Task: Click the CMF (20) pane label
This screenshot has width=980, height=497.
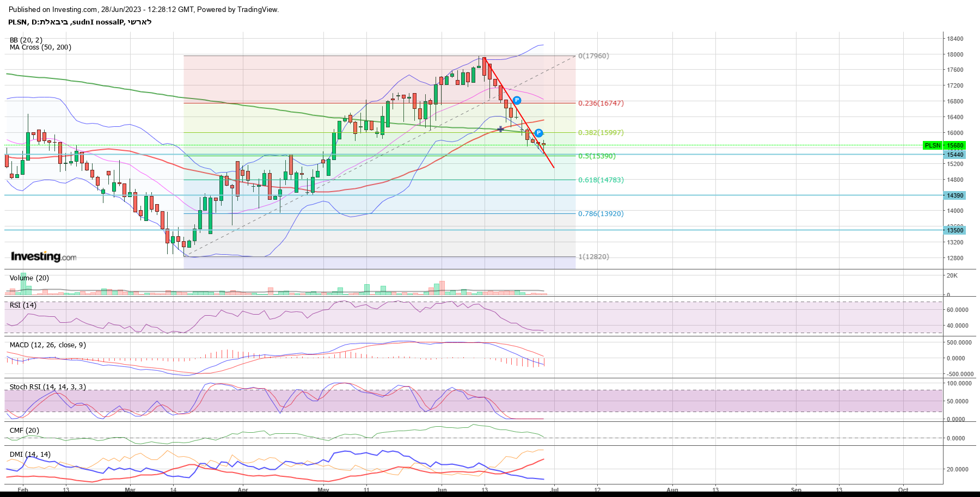Action: [24, 431]
